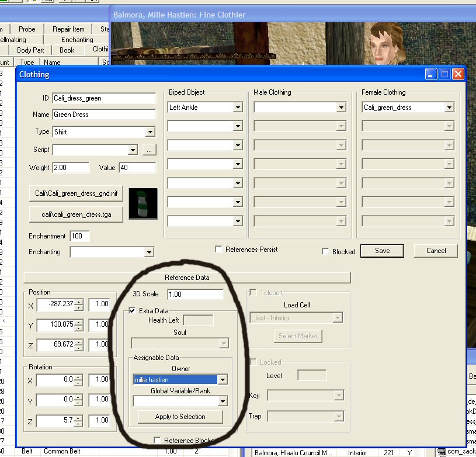Increase Position X with spinner up arrow
The width and height of the screenshot is (476, 457).
pyautogui.click(x=79, y=302)
